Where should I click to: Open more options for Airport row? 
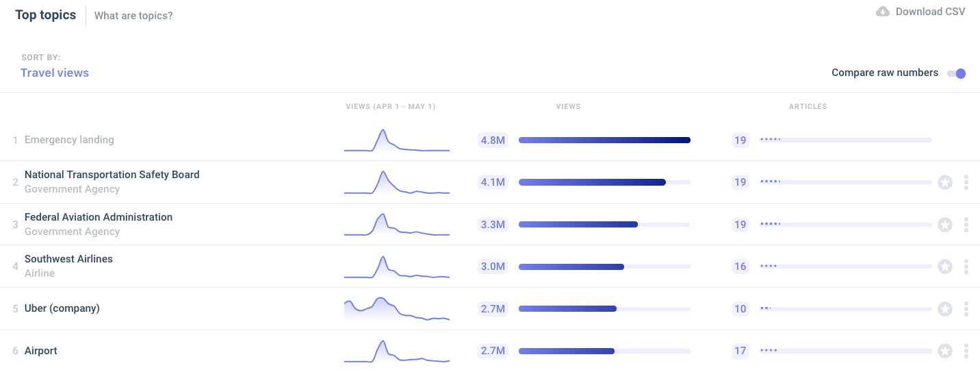coord(966,351)
